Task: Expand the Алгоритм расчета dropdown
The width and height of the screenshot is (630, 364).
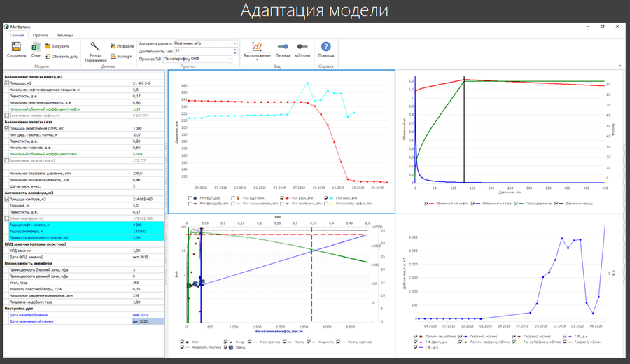Action: click(235, 43)
